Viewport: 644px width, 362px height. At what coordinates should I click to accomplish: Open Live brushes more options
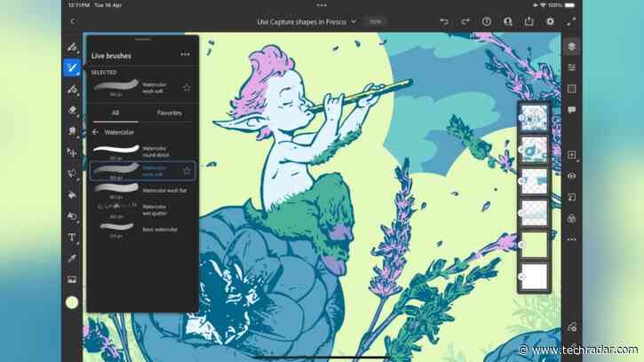pyautogui.click(x=186, y=55)
